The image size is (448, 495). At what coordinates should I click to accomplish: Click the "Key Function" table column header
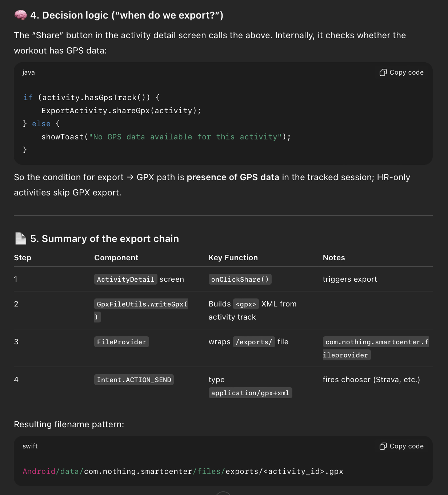point(233,258)
